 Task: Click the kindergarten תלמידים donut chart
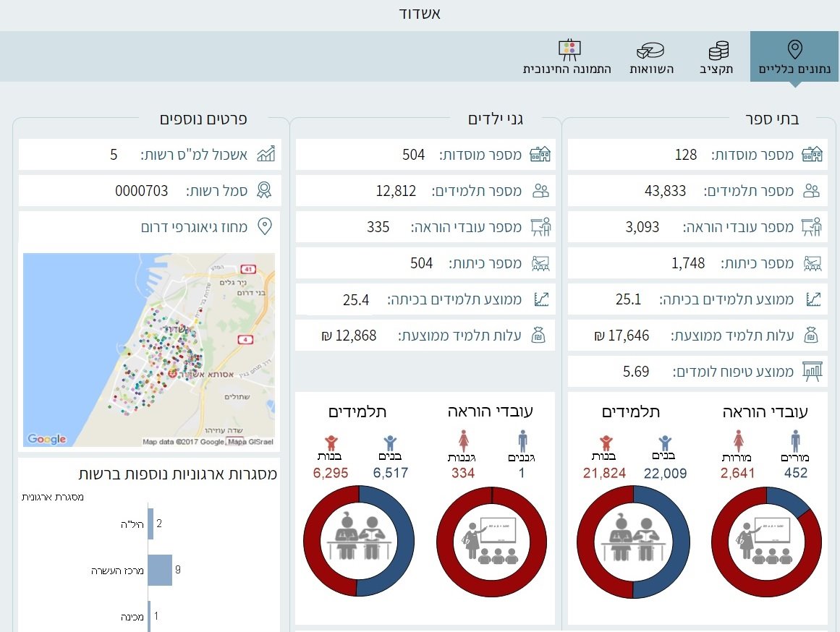358,541
